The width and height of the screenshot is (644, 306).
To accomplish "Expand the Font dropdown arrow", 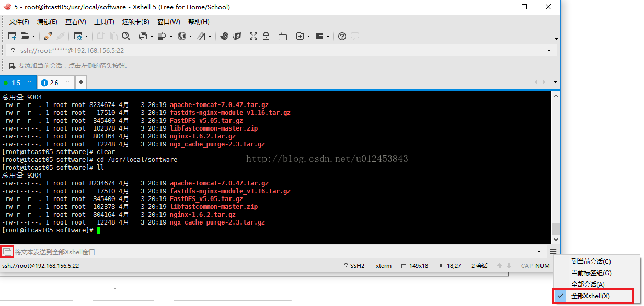I will coord(210,37).
